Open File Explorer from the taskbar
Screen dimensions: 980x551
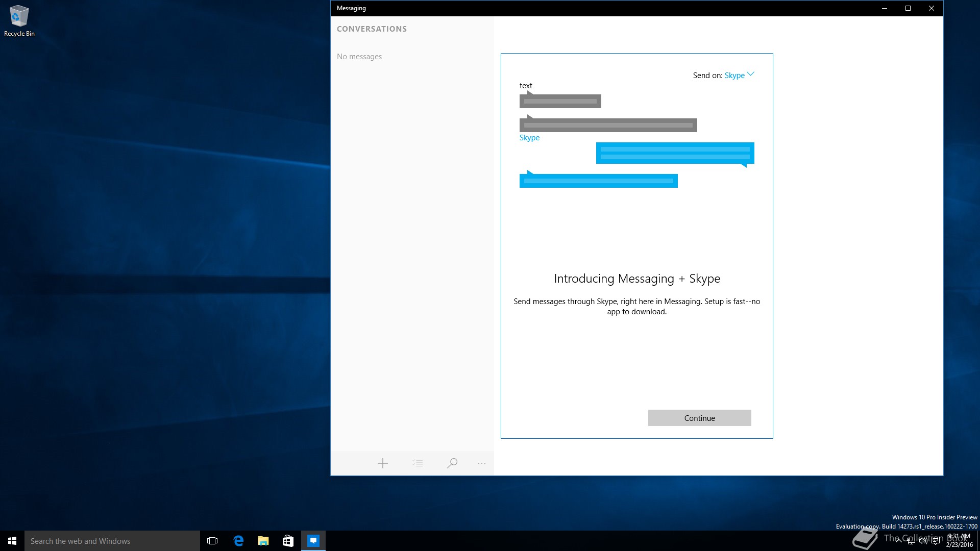click(263, 541)
